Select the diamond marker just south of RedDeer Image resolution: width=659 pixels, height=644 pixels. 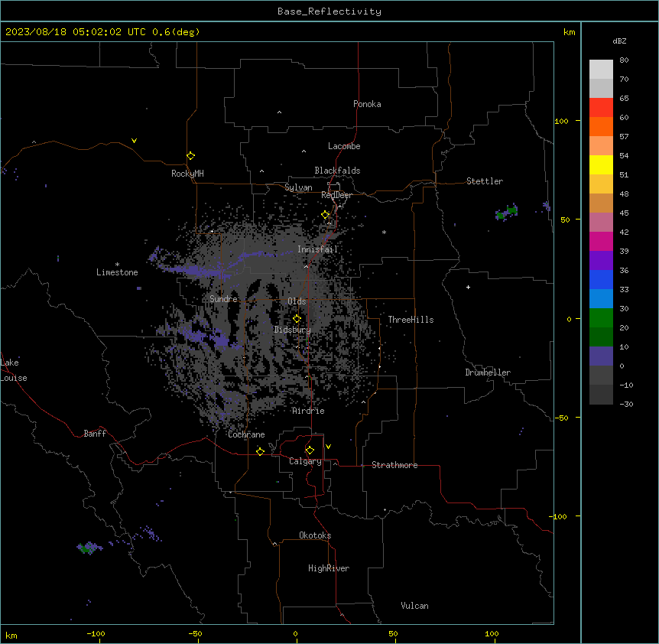click(325, 215)
